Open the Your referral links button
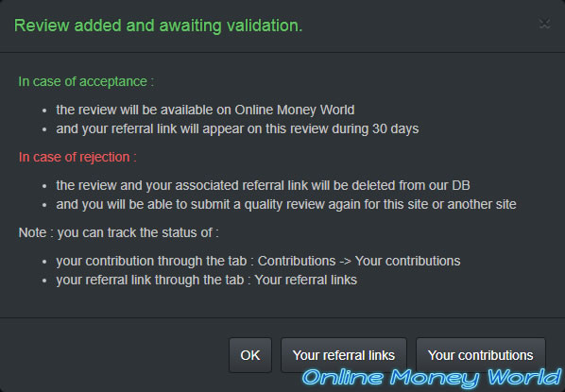The image size is (565, 392). (344, 355)
